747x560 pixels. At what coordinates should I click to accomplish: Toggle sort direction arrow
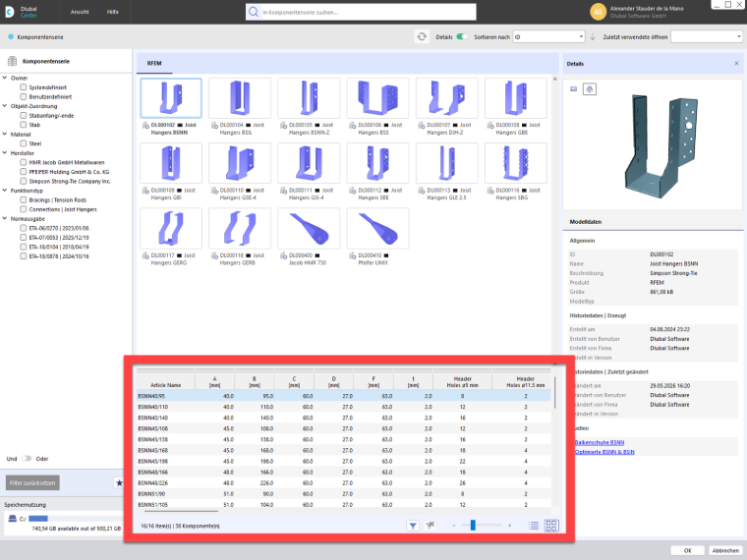pos(592,36)
